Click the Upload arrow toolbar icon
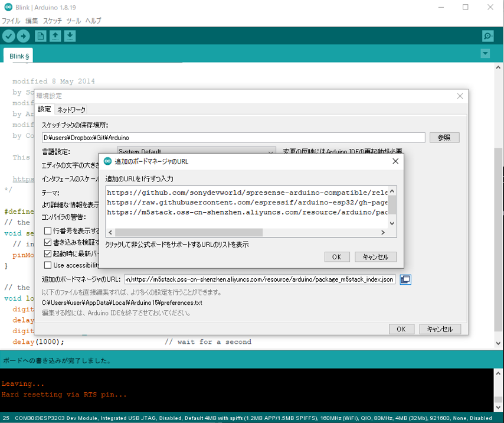The width and height of the screenshot is (504, 423). [x=23, y=36]
